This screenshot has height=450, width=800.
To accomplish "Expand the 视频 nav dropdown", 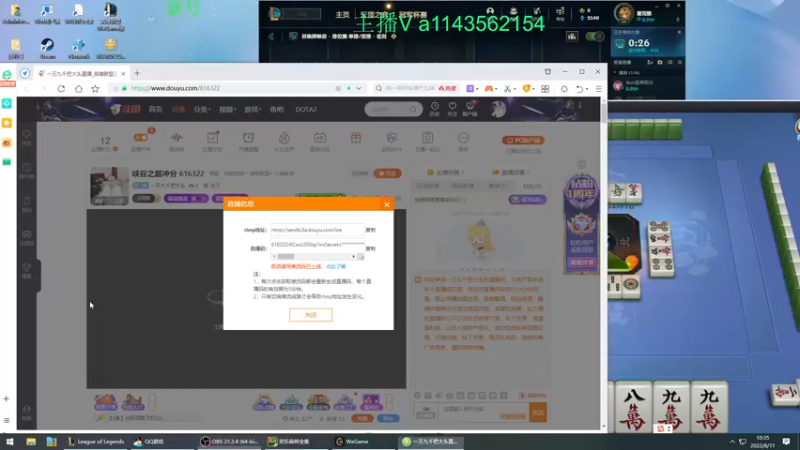I will coord(228,110).
